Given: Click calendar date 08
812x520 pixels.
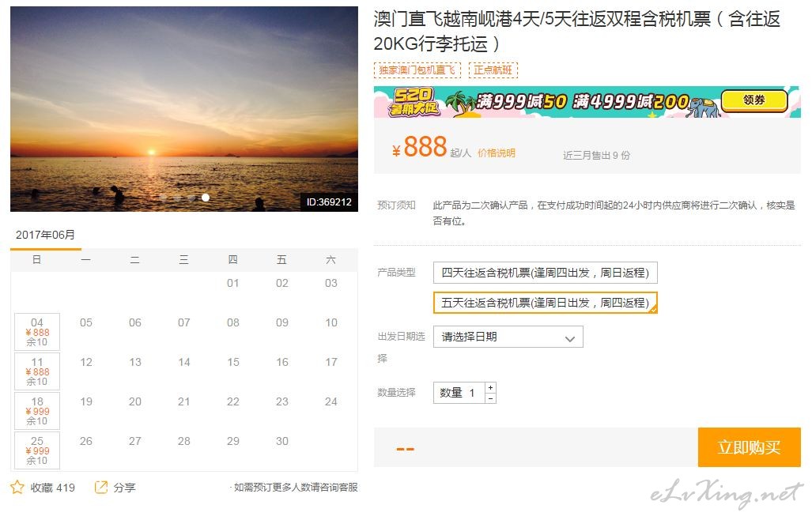Looking at the screenshot, I should click(233, 322).
